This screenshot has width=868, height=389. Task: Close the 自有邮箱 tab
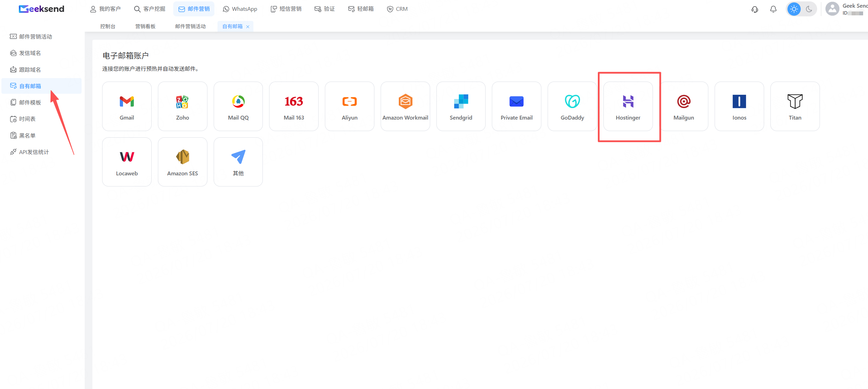[248, 27]
